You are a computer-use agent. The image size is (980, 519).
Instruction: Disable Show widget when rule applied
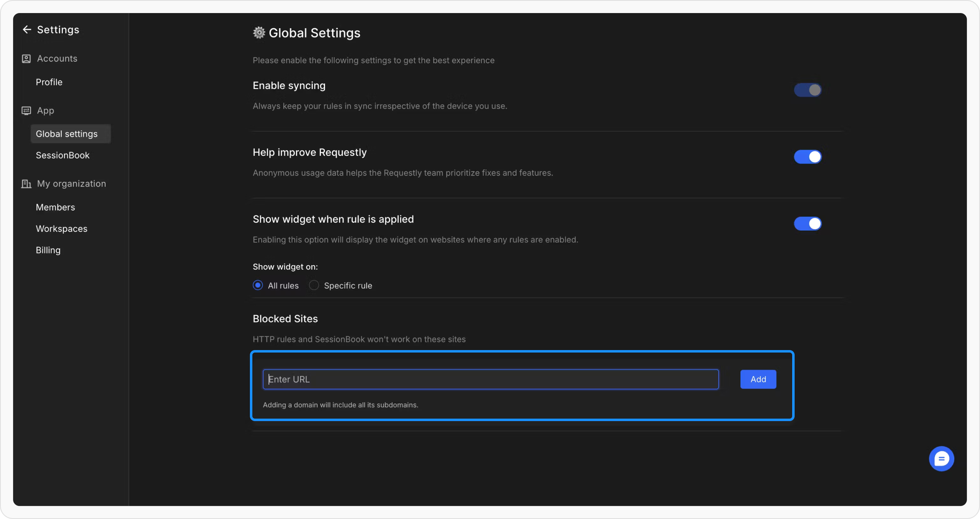[x=807, y=224]
